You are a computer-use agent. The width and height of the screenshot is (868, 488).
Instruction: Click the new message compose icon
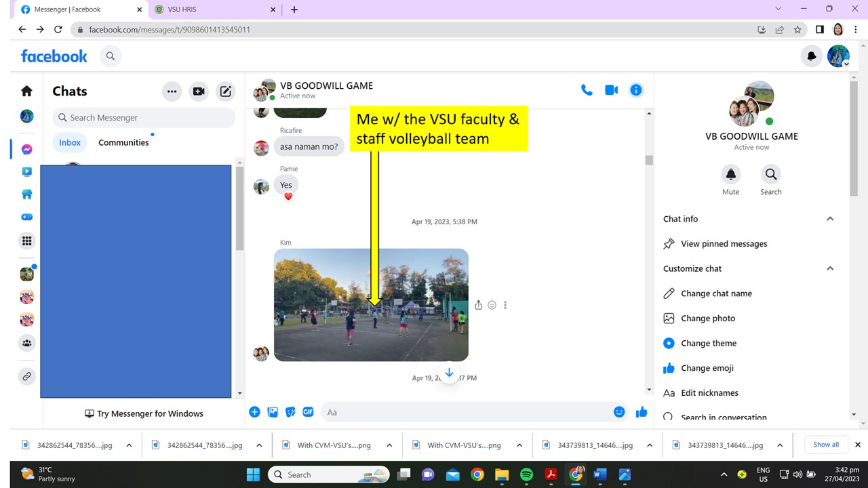click(x=225, y=91)
